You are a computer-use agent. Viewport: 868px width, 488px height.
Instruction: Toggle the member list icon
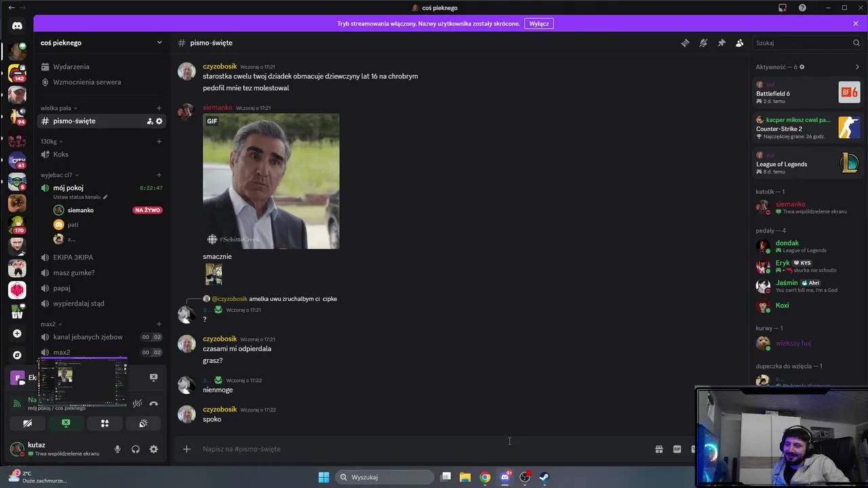point(739,43)
